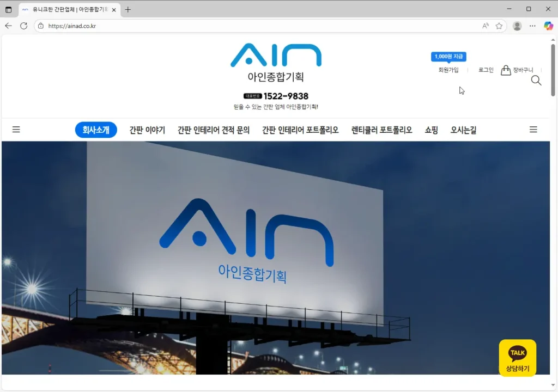Select the 회사소개 menu item
This screenshot has width=558, height=392.
(96, 130)
